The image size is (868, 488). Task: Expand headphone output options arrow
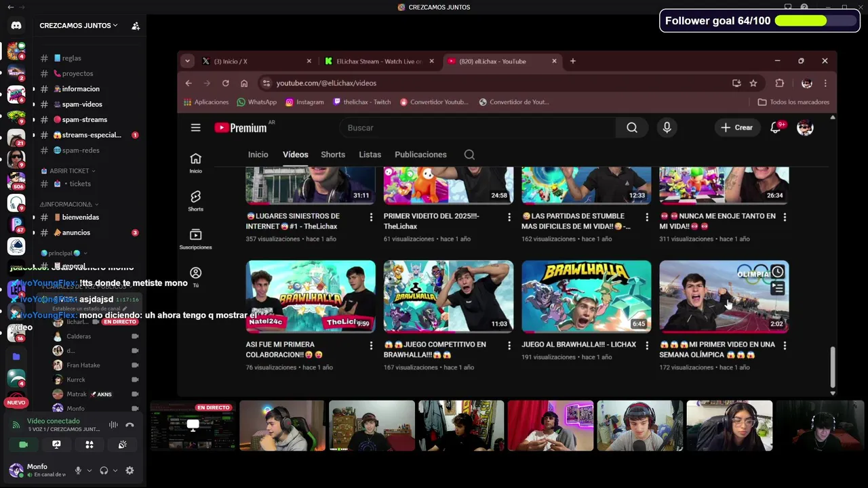pyautogui.click(x=115, y=470)
